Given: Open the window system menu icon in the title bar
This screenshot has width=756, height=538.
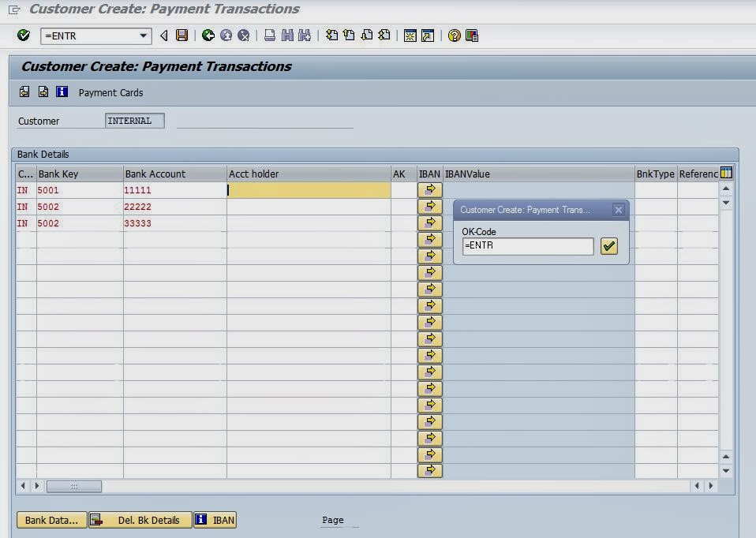Looking at the screenshot, I should coord(14,9).
